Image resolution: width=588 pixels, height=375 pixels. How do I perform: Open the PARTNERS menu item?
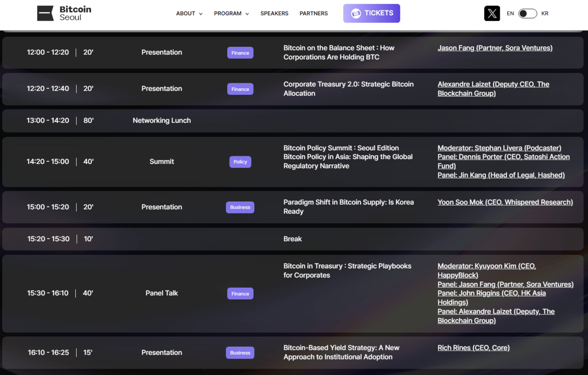point(314,14)
